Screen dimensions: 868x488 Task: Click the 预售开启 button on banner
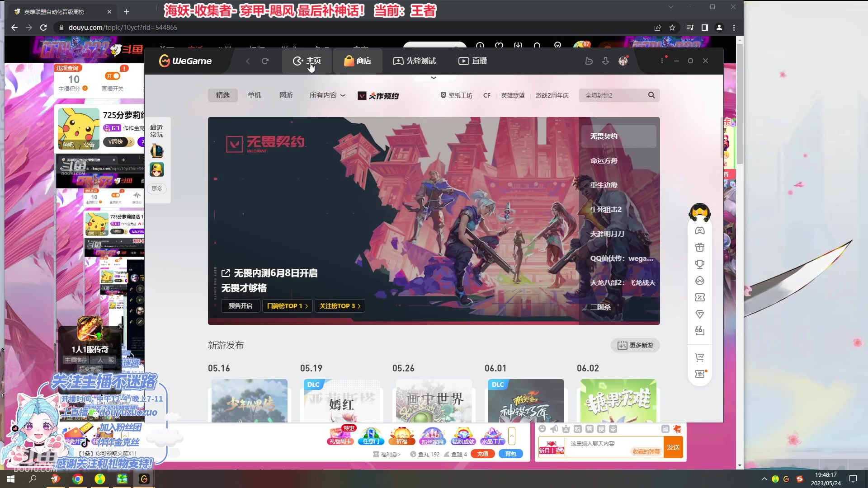241,306
